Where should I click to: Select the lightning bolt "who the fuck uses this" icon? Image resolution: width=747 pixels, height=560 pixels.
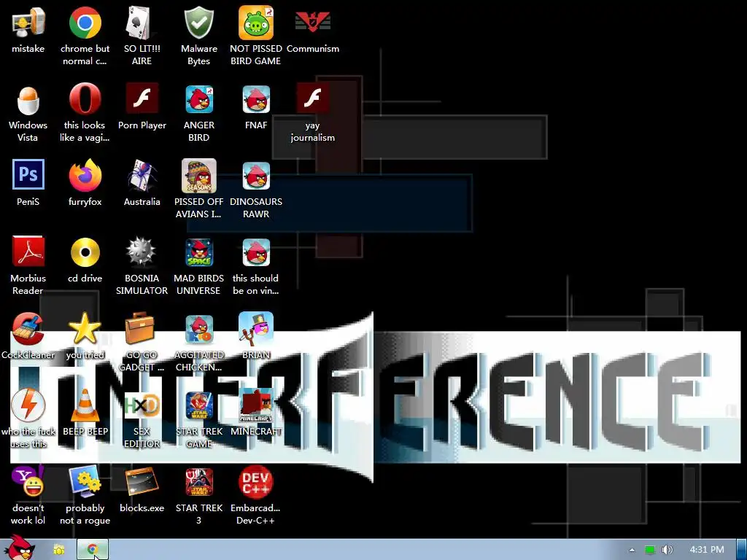click(x=28, y=405)
